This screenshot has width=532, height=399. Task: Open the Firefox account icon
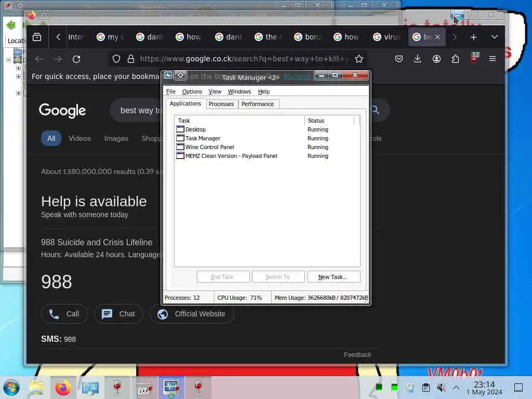tap(436, 59)
